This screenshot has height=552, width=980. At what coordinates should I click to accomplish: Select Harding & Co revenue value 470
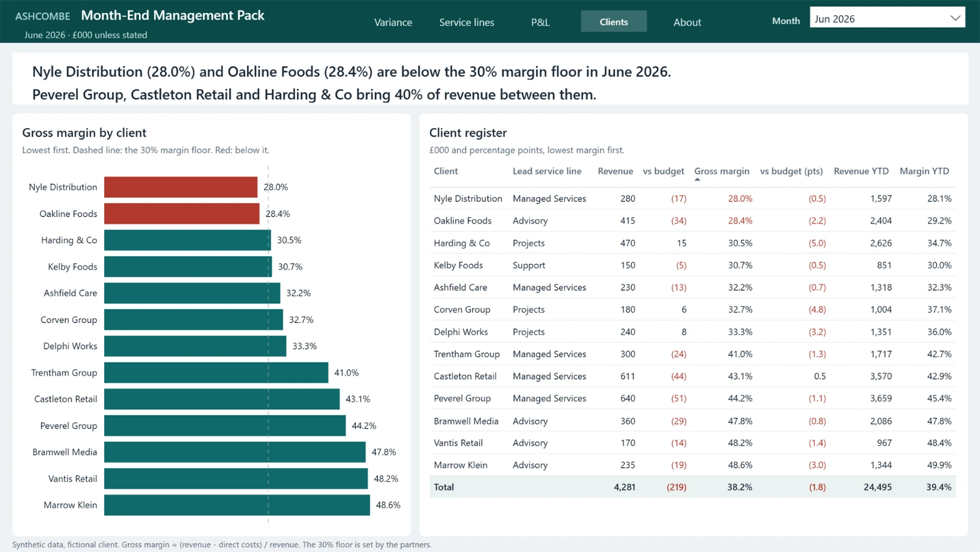point(627,243)
